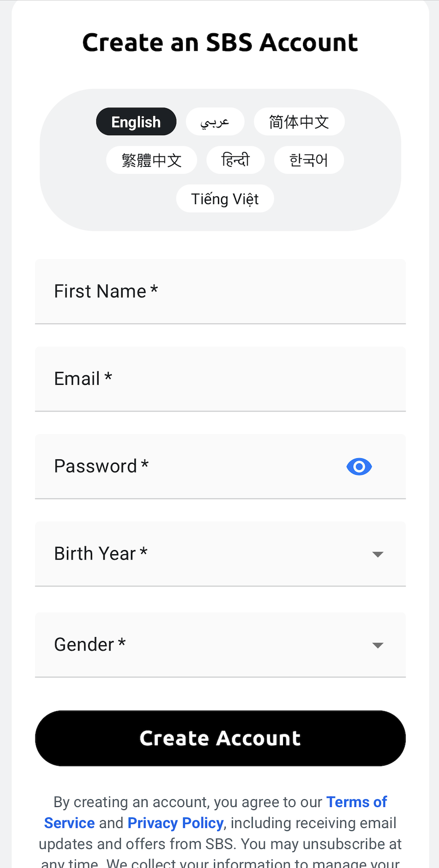Open the Birth Year select field
Viewport: 439px width, 868px height.
coord(220,554)
